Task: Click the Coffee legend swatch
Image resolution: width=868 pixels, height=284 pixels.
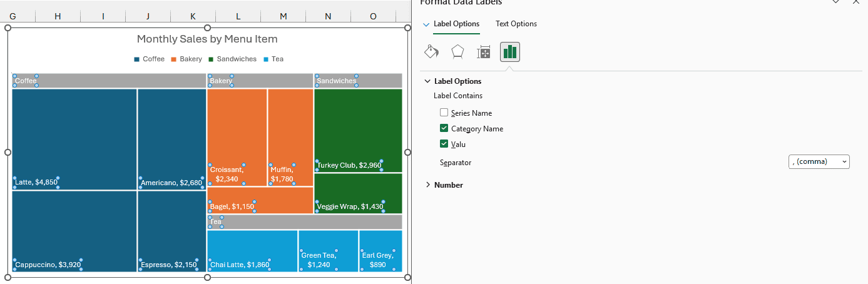Action: pyautogui.click(x=136, y=59)
